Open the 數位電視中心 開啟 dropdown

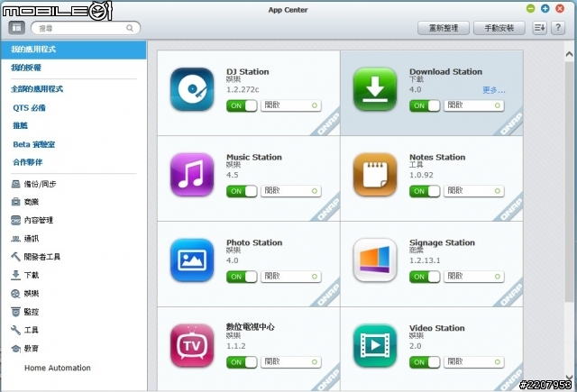tap(291, 362)
